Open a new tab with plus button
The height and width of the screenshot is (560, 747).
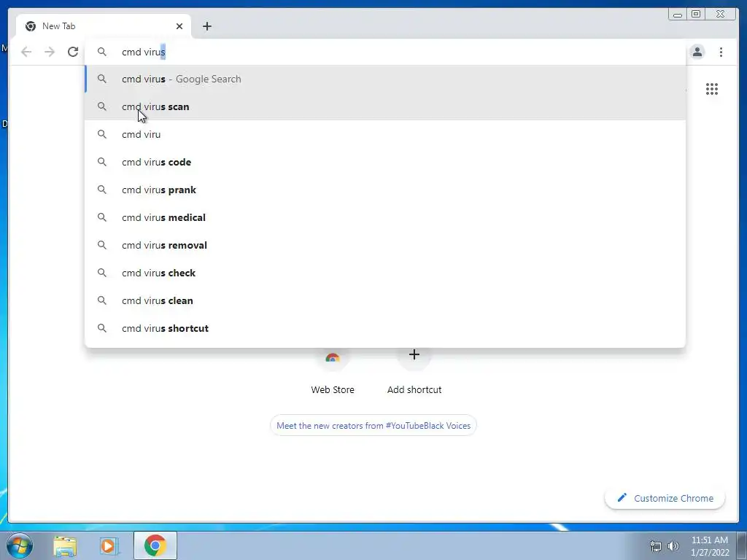click(206, 26)
